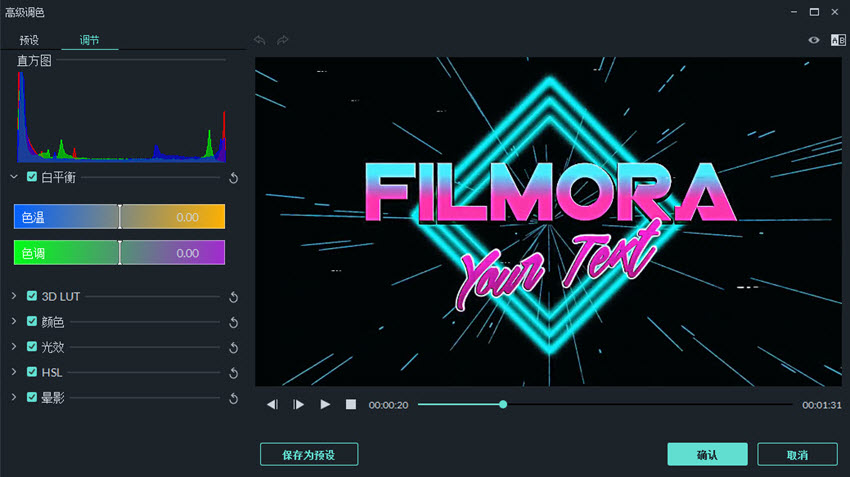Screen dimensions: 850x477
Task: Expand the 晕影 section chevron
Action: (x=14, y=397)
